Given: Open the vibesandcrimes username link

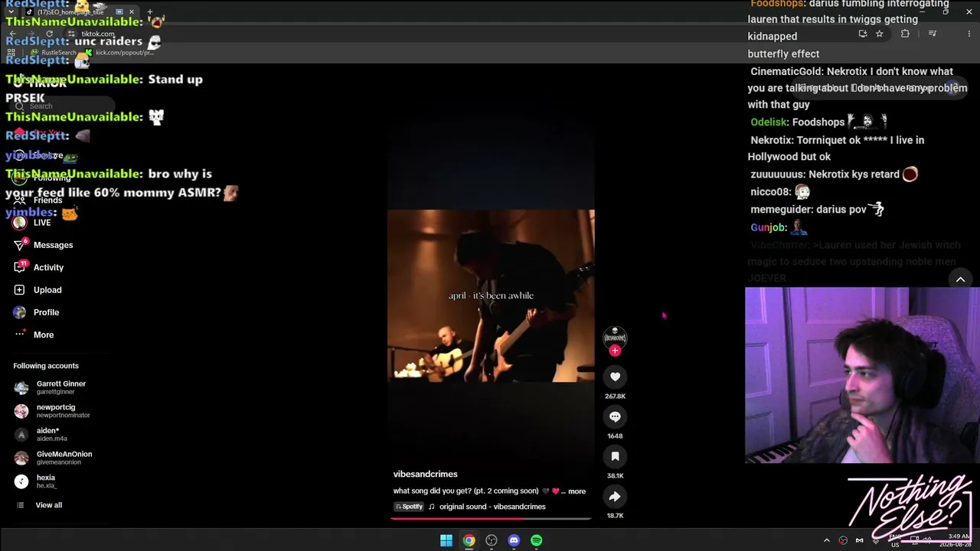Looking at the screenshot, I should coord(426,474).
